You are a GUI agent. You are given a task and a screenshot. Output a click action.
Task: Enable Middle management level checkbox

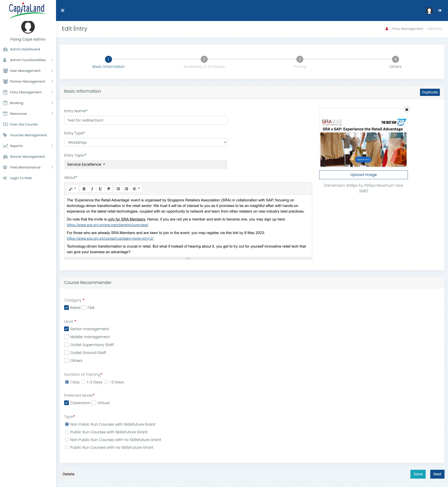(66, 337)
